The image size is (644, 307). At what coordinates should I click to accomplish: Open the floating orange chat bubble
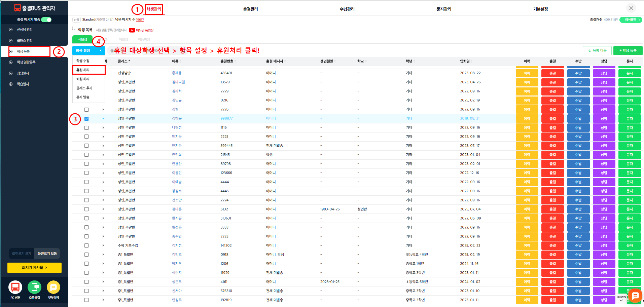[635, 296]
